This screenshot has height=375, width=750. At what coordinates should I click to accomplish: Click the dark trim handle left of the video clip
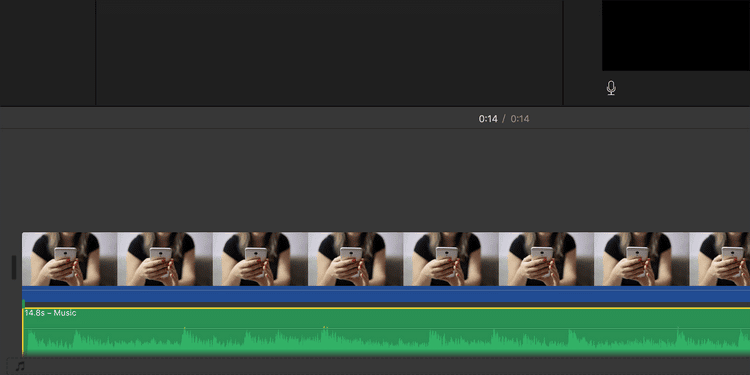[x=14, y=267]
